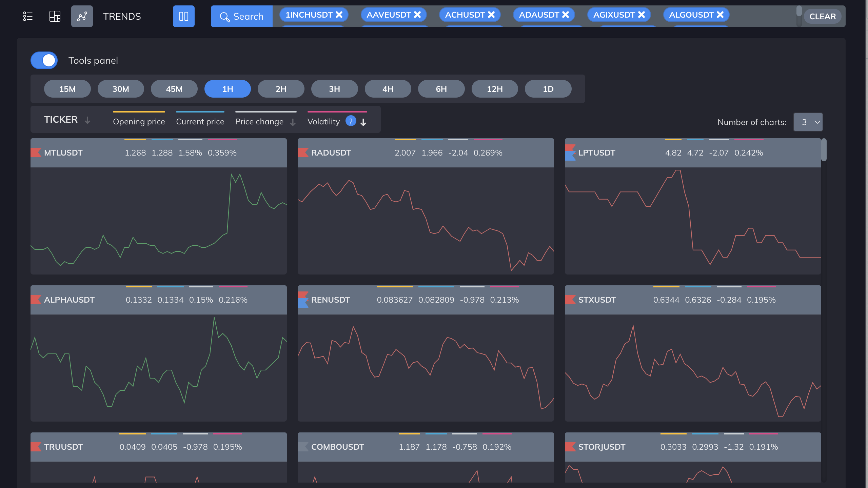Click the Volatility help question icon
868x488 pixels.
coord(351,121)
